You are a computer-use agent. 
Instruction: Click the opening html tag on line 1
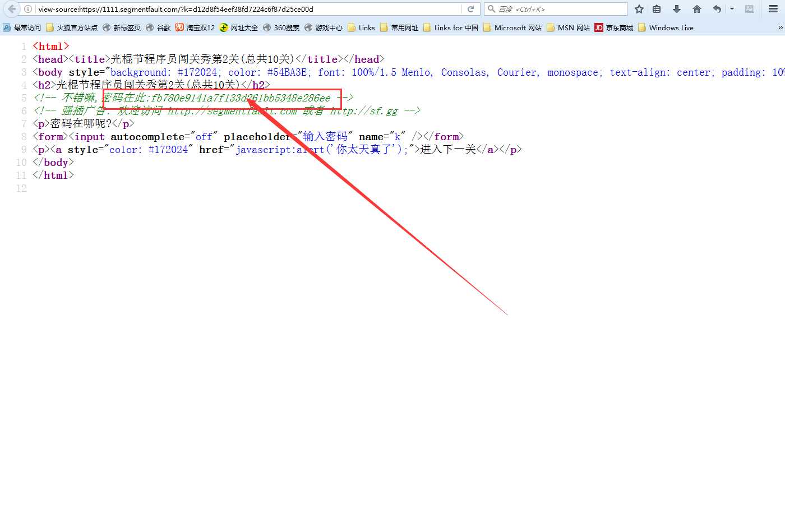point(51,47)
